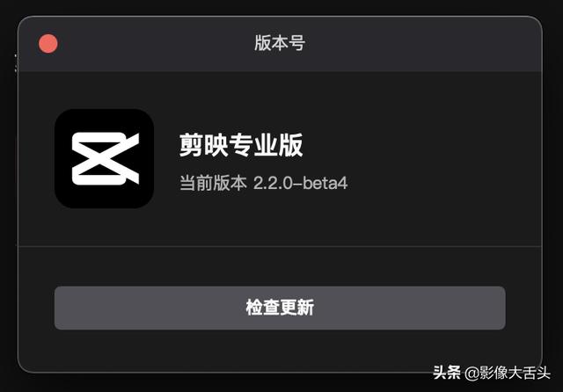The image size is (563, 392).
Task: Click the 2.2.0-beta4 version number
Action: pos(301,183)
